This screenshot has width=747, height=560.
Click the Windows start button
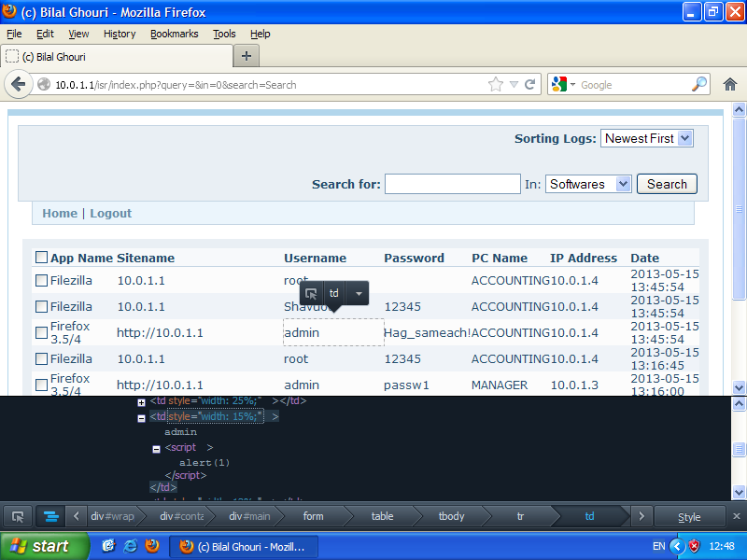click(44, 546)
